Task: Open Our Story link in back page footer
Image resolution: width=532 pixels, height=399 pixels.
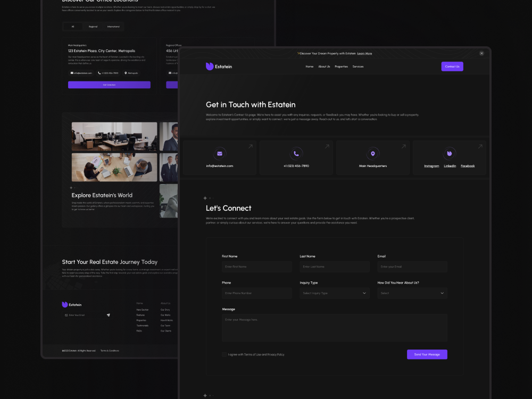Action: 165,310
